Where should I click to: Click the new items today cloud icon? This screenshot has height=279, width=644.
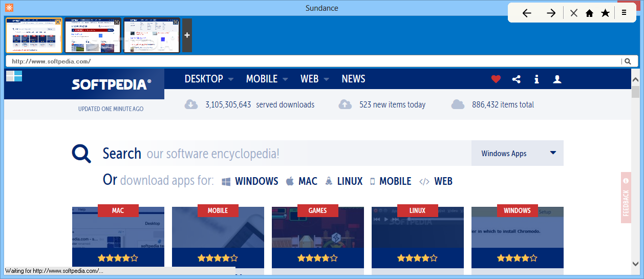click(x=345, y=104)
